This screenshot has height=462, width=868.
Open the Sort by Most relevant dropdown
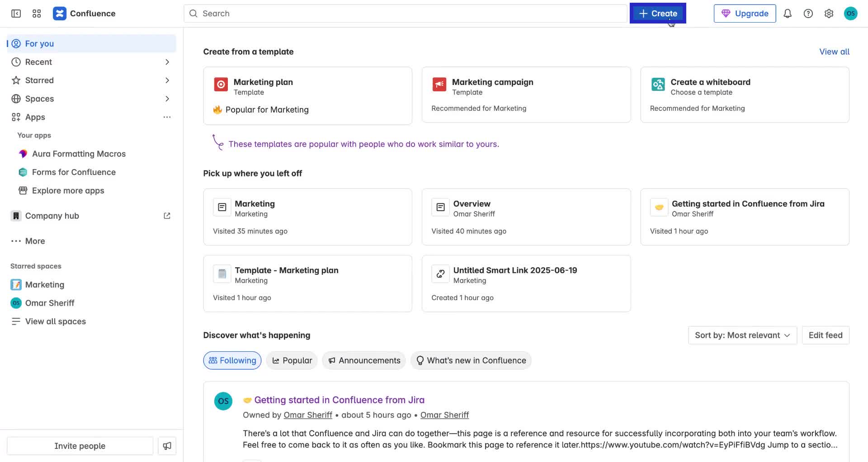[x=742, y=335]
